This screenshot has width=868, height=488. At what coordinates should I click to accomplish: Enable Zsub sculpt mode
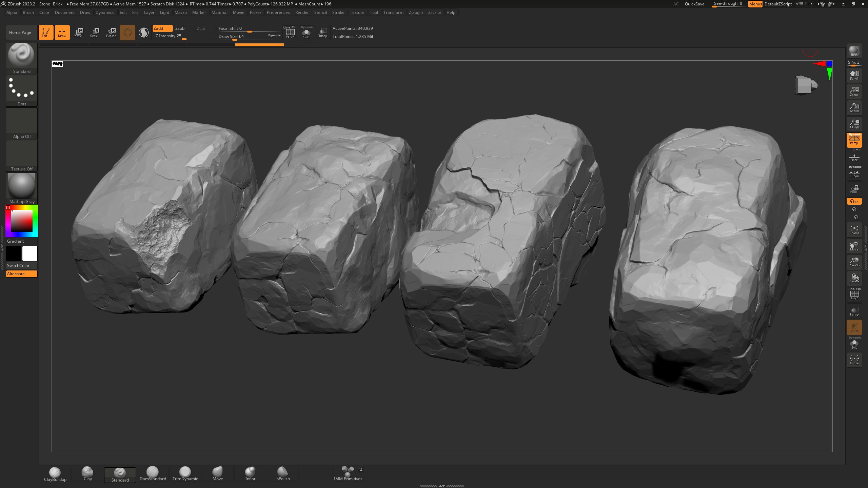point(183,28)
